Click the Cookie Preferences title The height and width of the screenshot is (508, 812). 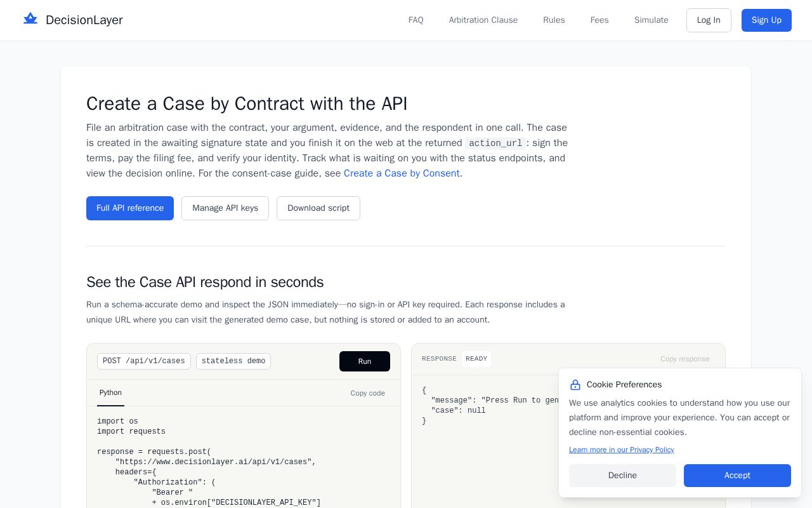624,385
